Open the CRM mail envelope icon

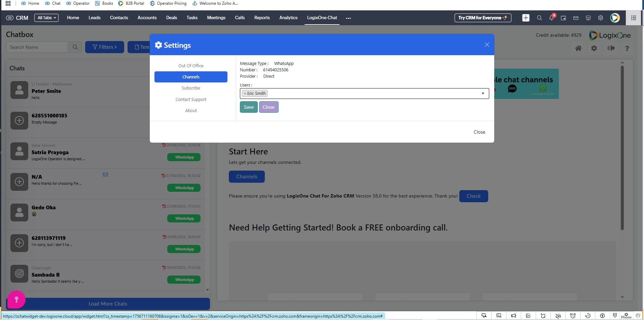click(576, 18)
